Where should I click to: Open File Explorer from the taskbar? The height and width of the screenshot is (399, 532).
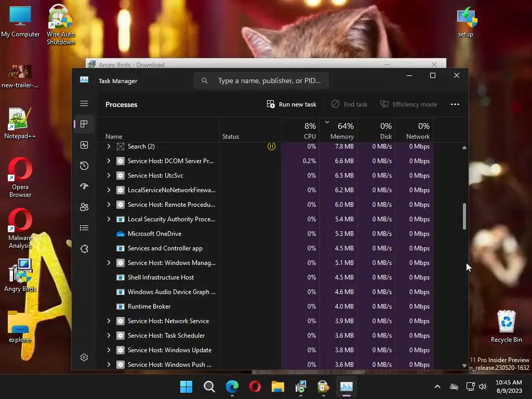278,387
